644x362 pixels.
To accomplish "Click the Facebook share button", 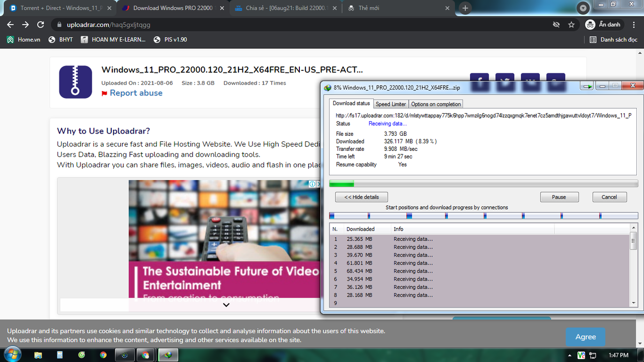I will [479, 82].
